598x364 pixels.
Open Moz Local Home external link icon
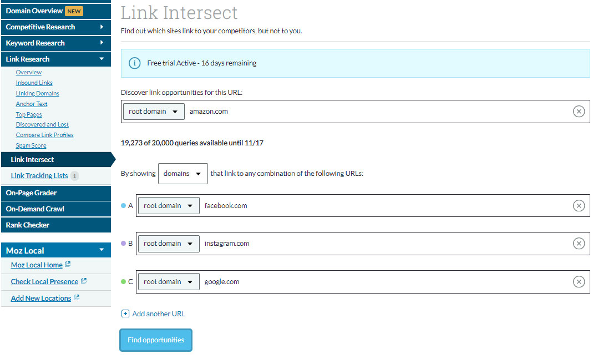pyautogui.click(x=68, y=265)
